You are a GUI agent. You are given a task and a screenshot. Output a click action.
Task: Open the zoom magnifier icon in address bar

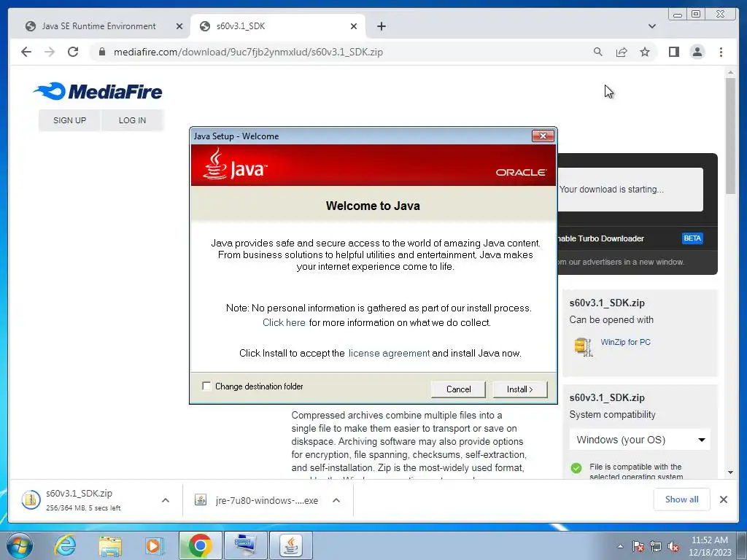pyautogui.click(x=598, y=52)
